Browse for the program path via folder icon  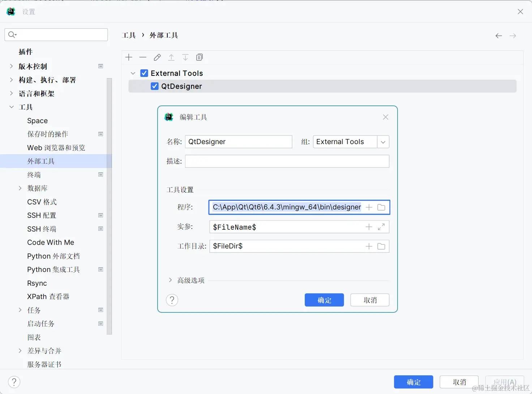(x=381, y=207)
